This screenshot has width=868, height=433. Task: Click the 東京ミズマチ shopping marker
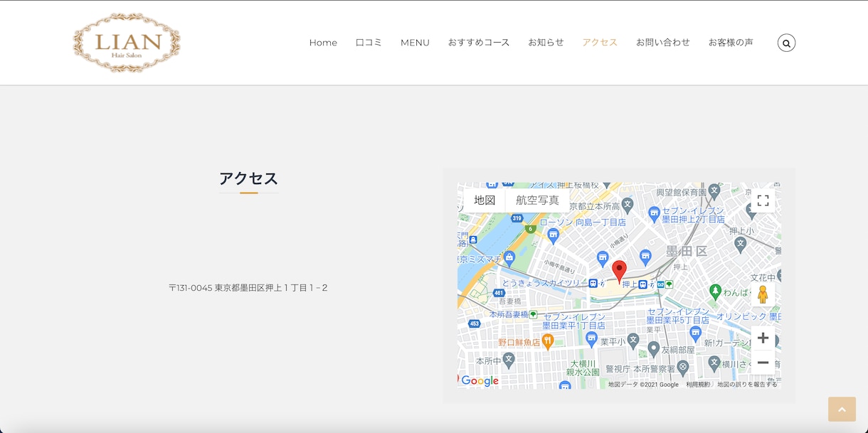click(509, 257)
